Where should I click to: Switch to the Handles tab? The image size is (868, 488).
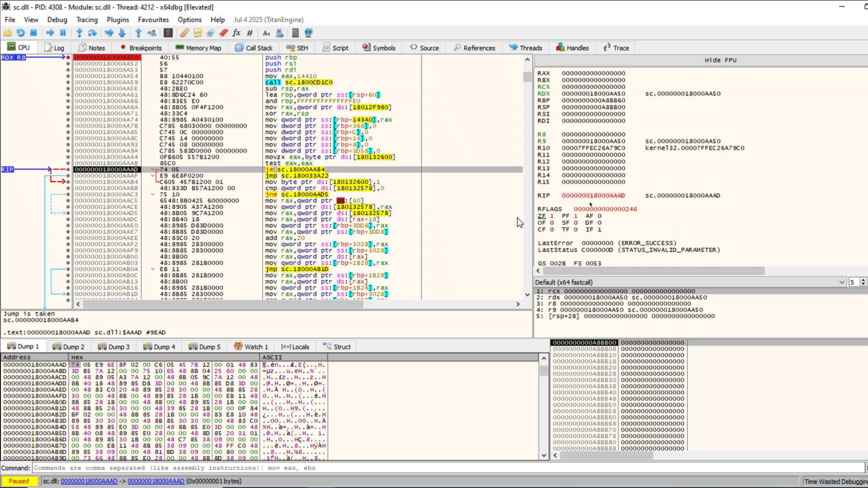(572, 48)
